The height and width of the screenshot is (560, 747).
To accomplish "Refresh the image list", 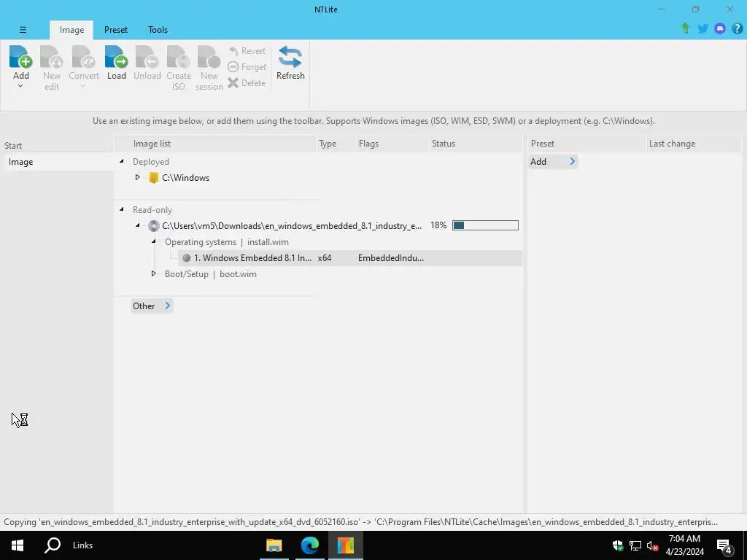I will (x=290, y=63).
